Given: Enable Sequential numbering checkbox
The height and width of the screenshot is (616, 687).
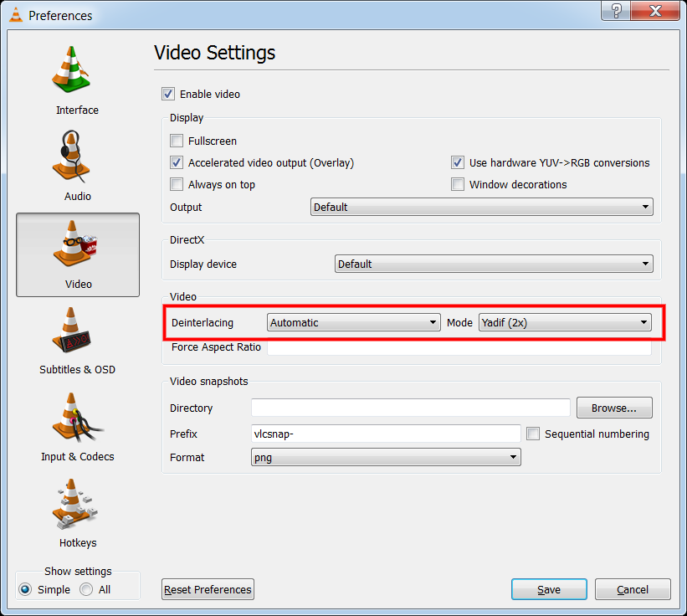Looking at the screenshot, I should 533,434.
